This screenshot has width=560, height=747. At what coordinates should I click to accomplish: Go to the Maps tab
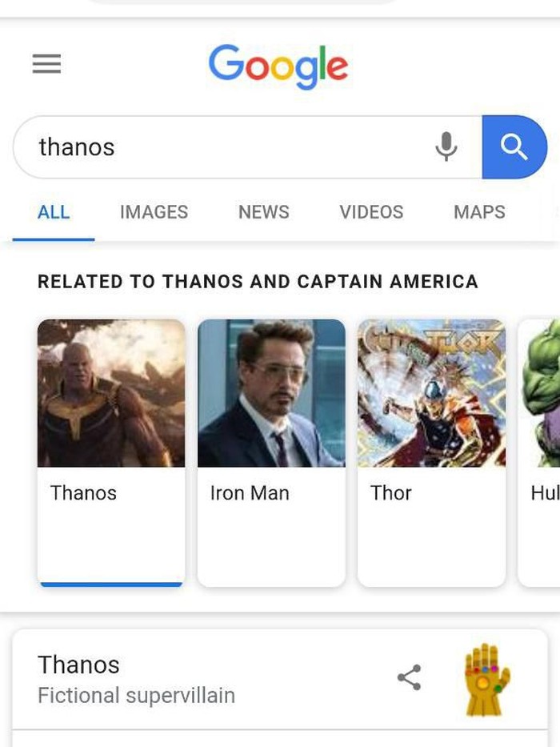coord(479,212)
